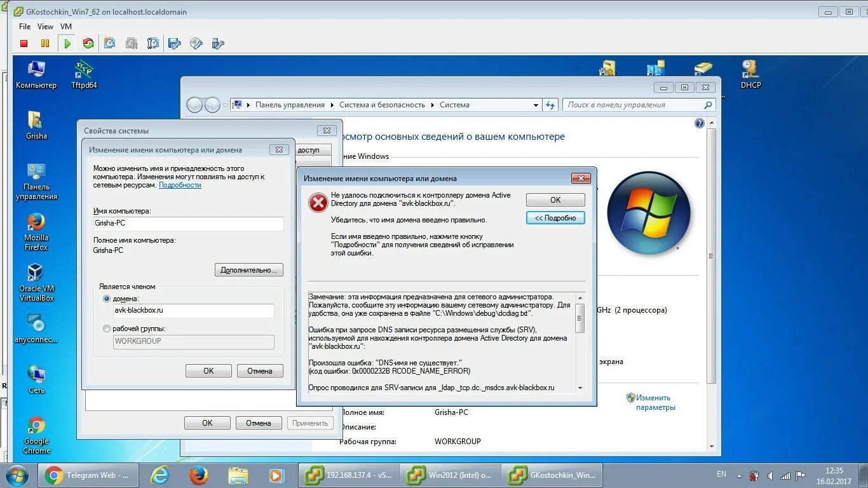Open the VM menu
This screenshot has height=488, width=868.
[66, 27]
